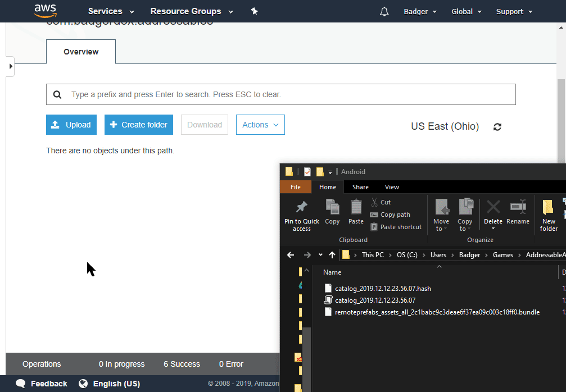Select the Overview tab
Image resolution: width=566 pixels, height=392 pixels.
(x=81, y=52)
